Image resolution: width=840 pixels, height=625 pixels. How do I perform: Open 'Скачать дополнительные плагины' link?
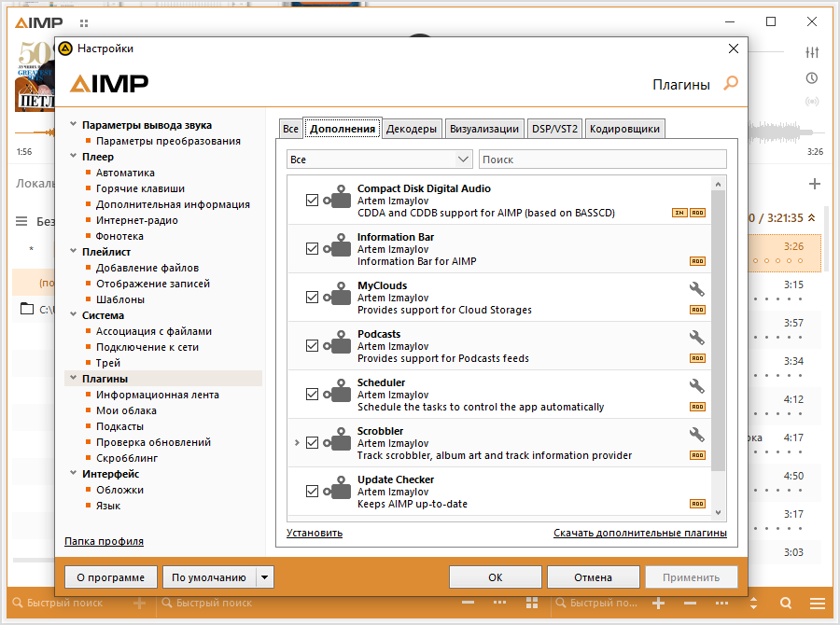(640, 533)
